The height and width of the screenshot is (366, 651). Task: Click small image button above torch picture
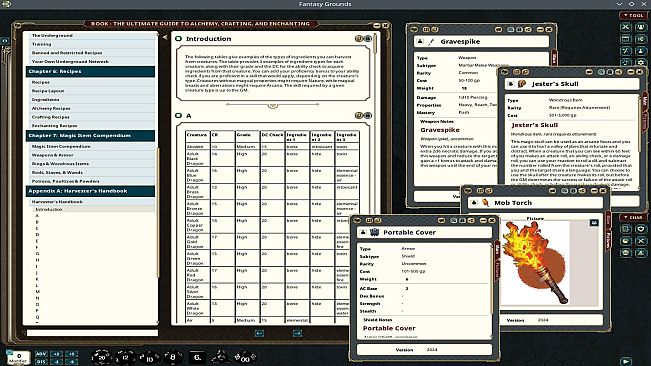pyautogui.click(x=594, y=223)
